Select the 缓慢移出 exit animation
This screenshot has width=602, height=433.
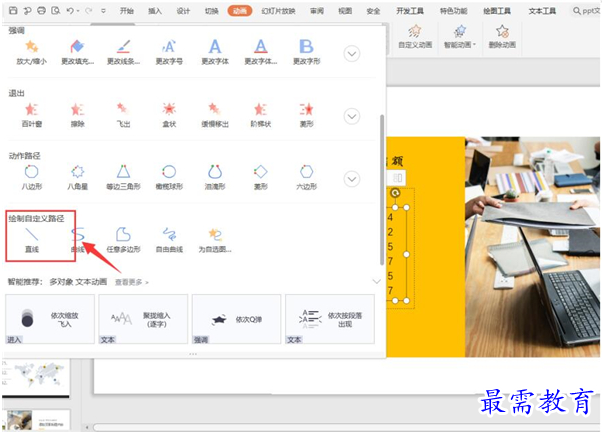pyautogui.click(x=215, y=115)
